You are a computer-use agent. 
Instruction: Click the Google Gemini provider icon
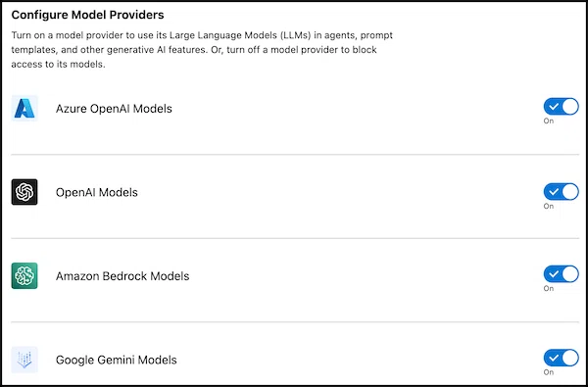tap(24, 360)
